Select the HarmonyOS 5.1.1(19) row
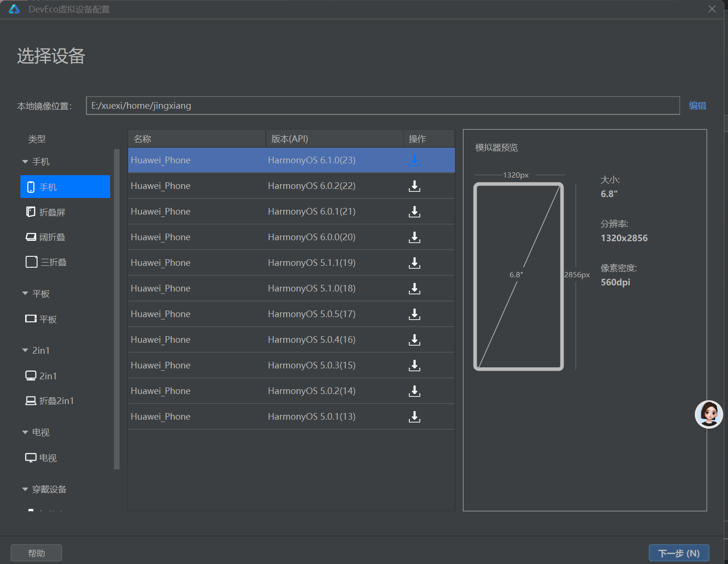Viewport: 728px width, 564px height. click(x=291, y=263)
